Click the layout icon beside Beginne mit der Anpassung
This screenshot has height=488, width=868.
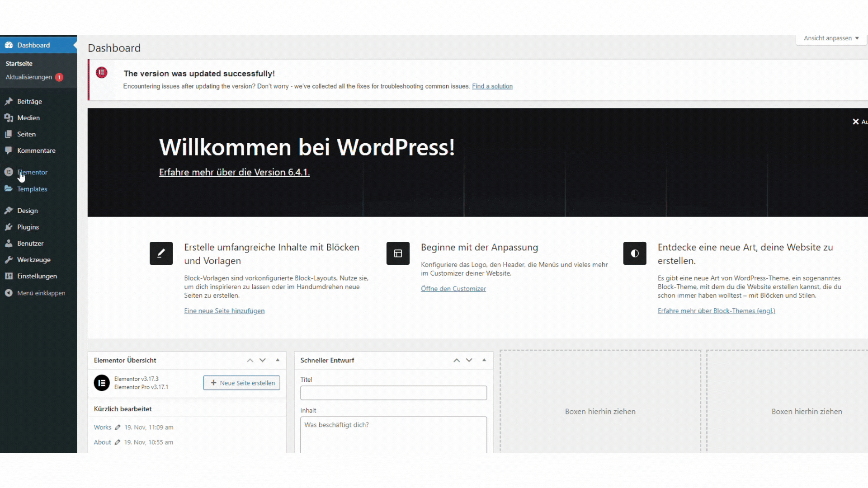pyautogui.click(x=398, y=253)
